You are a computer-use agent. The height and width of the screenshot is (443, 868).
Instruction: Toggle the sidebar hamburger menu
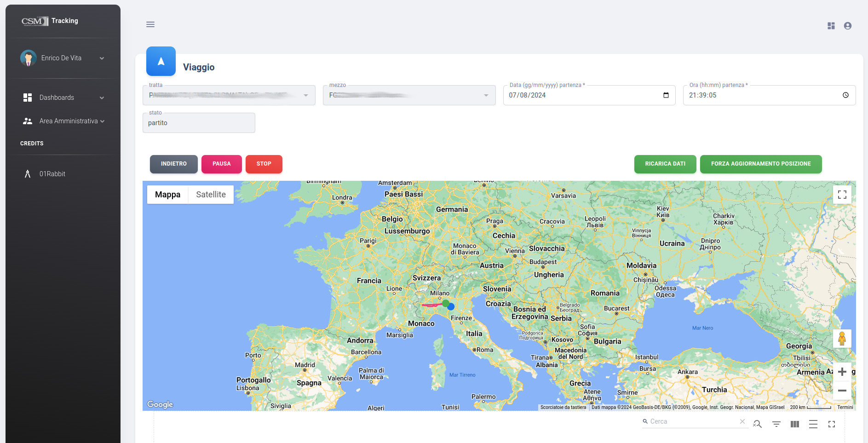click(x=150, y=24)
